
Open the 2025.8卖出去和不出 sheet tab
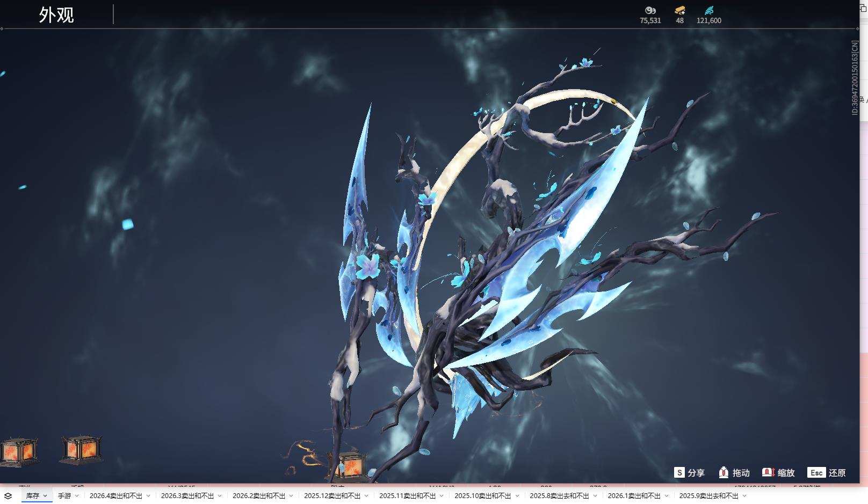tap(560, 496)
